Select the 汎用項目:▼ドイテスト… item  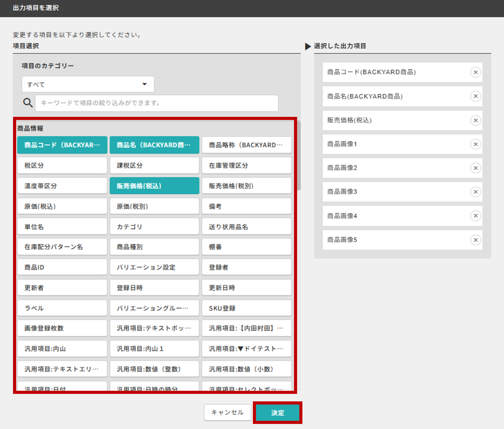[247, 349]
